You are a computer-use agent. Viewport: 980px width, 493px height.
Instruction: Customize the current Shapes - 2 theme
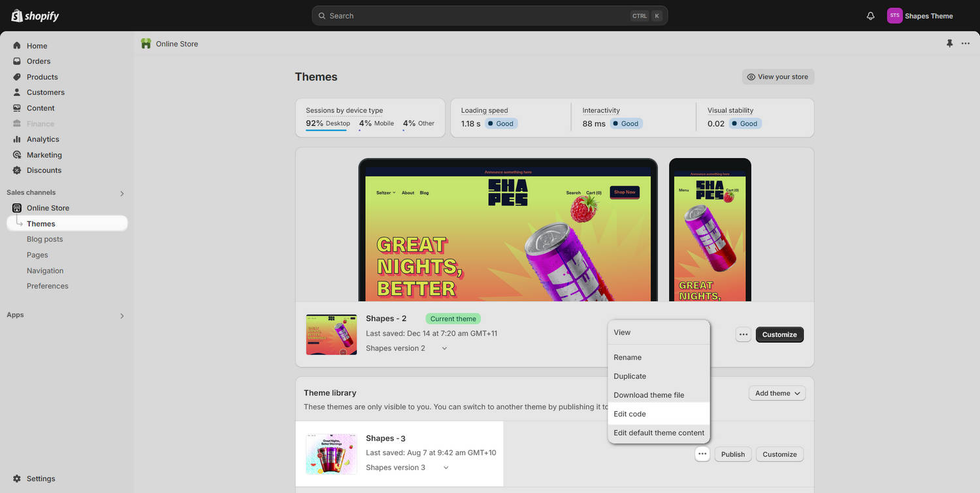pyautogui.click(x=779, y=334)
